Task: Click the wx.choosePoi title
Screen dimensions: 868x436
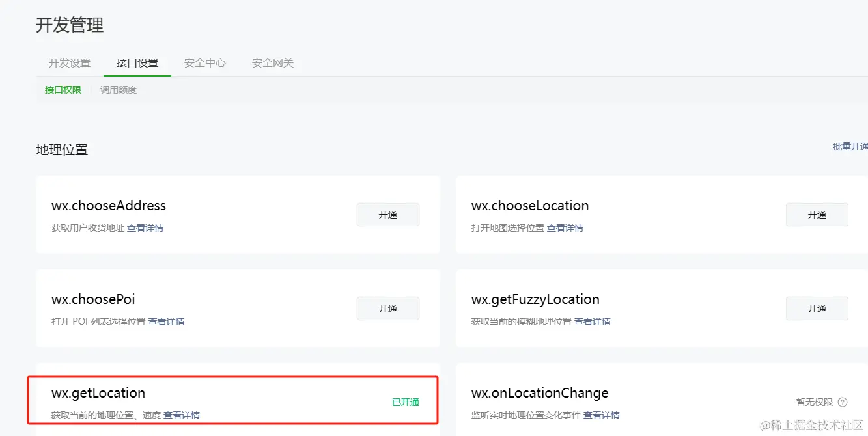Action: point(94,299)
